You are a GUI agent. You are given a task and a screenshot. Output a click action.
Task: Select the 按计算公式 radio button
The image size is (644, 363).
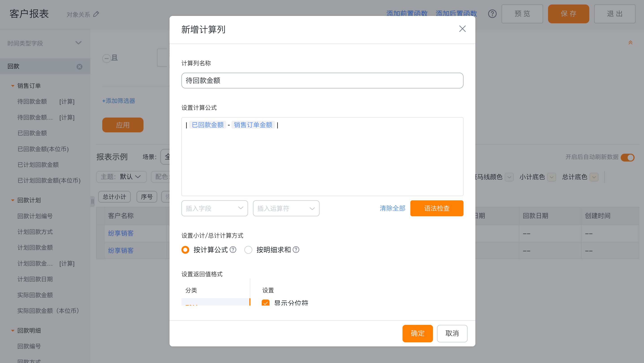(185, 250)
